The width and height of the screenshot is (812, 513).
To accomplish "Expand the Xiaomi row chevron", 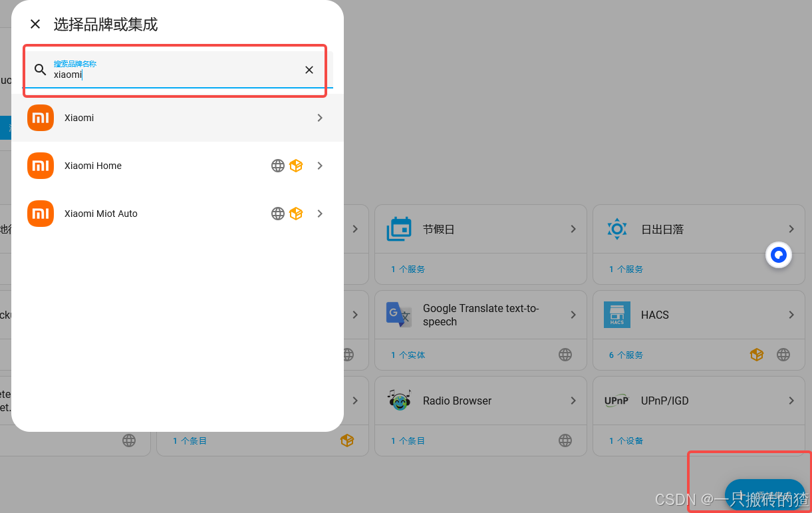I will click(320, 118).
